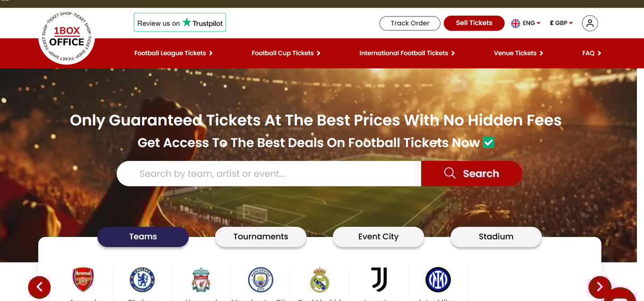
Task: Select the Real Madrid crest
Action: tap(320, 280)
